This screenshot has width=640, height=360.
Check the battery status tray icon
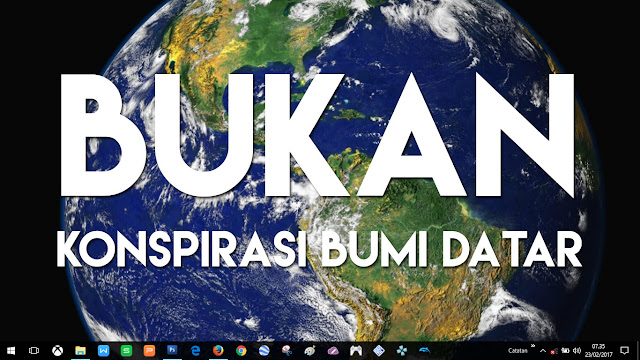click(565, 351)
